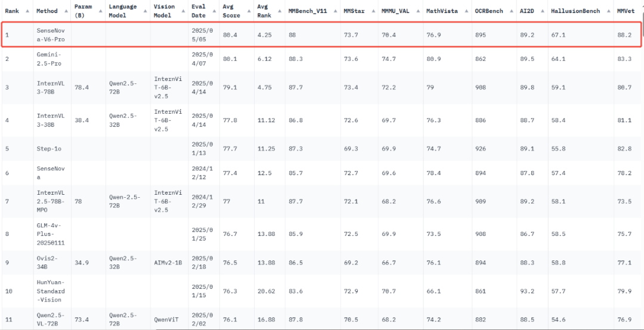This screenshot has height=330, width=644.
Task: Click the Ovis2-34B method name
Action: 47,262
